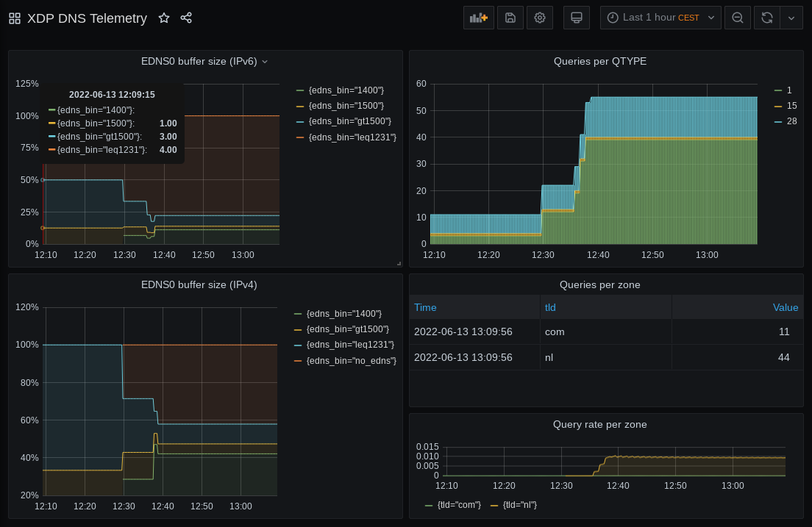Click the Queries per QTYPE panel title
Viewport: 812px width, 527px height.
point(600,62)
